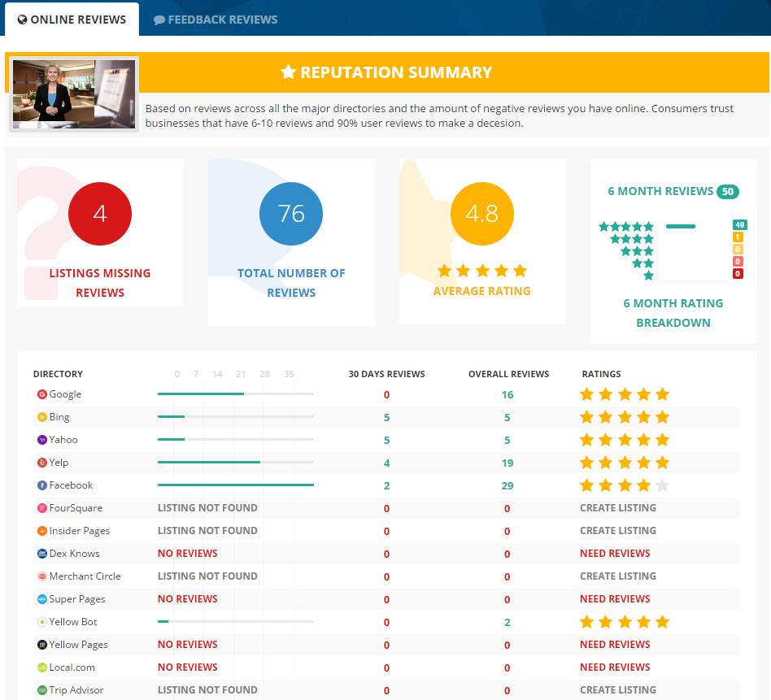The height and width of the screenshot is (700, 771).
Task: Click the Facebook review progress bar
Action: point(236,485)
